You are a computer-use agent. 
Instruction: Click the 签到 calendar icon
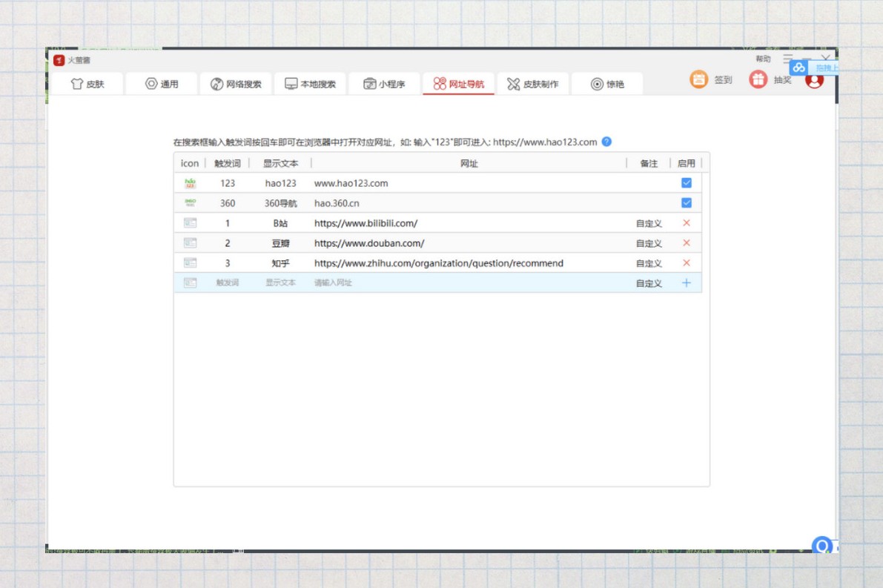(698, 79)
